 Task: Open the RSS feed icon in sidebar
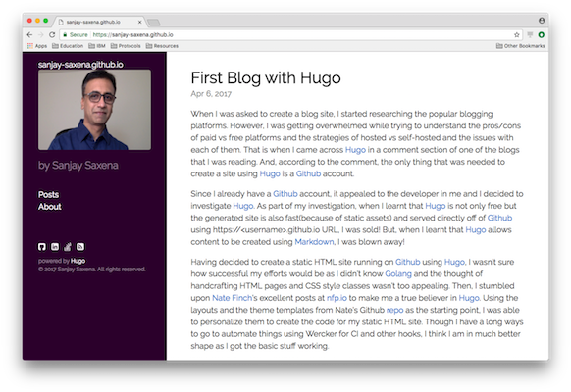80,247
